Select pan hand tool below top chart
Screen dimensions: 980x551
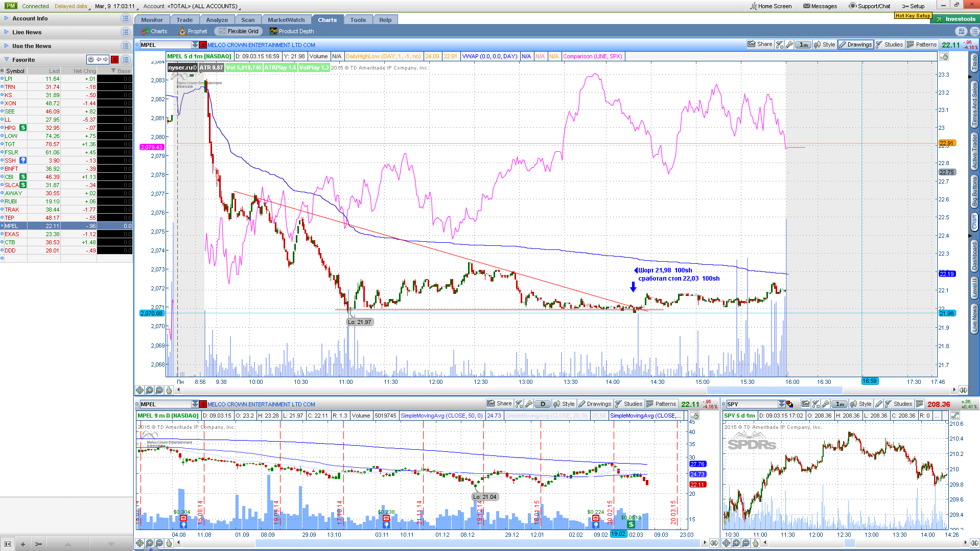coord(169,390)
